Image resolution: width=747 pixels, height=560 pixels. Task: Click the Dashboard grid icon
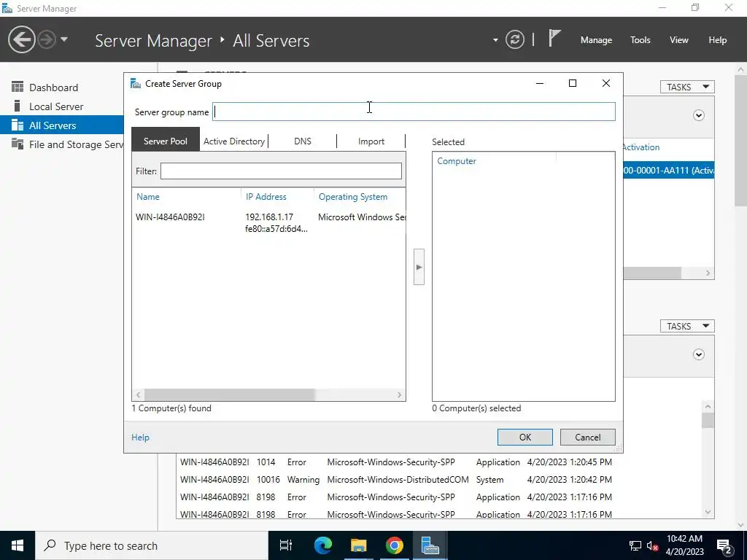(18, 87)
